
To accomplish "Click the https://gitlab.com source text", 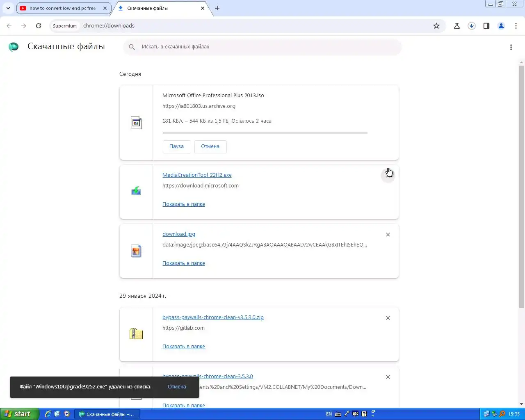I will [x=183, y=328].
